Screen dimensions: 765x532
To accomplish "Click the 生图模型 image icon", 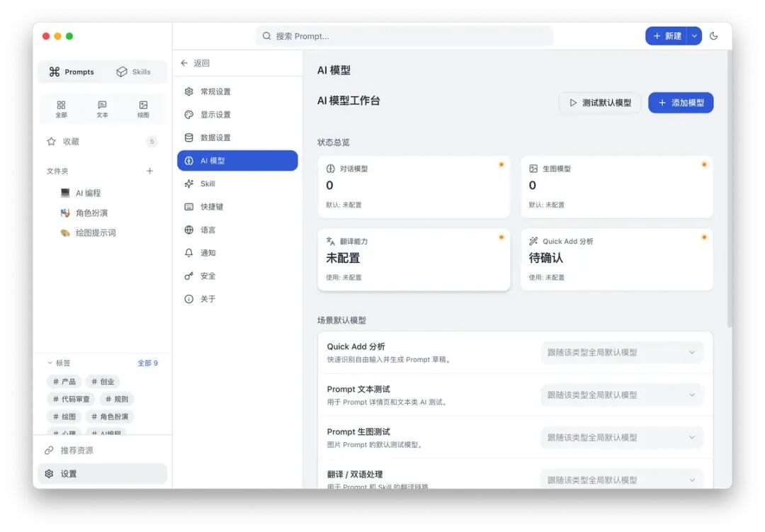I will pos(533,169).
